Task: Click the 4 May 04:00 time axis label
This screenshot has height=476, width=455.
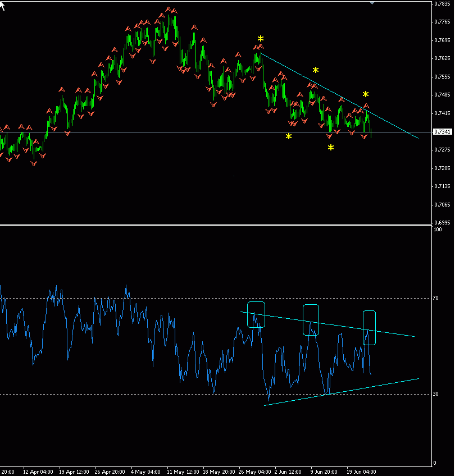Action: coord(145,472)
